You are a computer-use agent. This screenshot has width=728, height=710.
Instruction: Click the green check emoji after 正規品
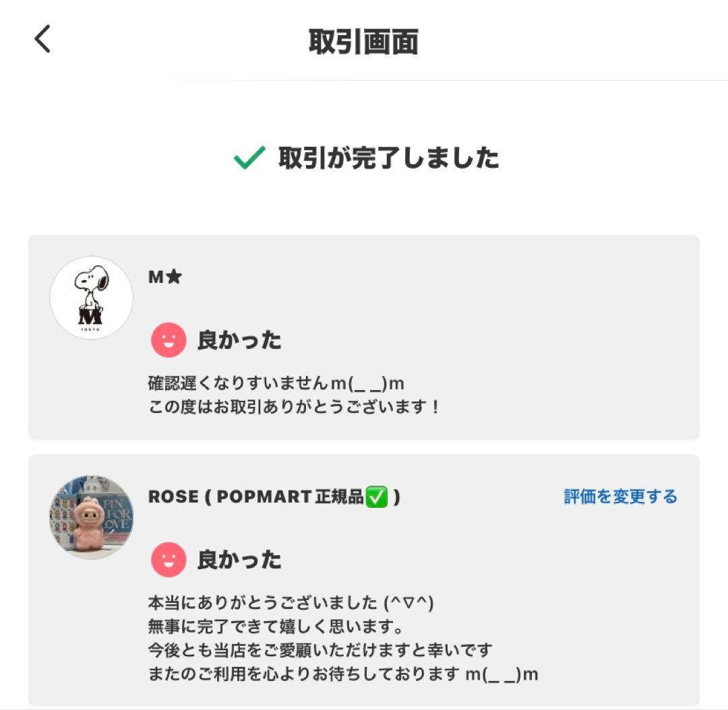point(376,498)
